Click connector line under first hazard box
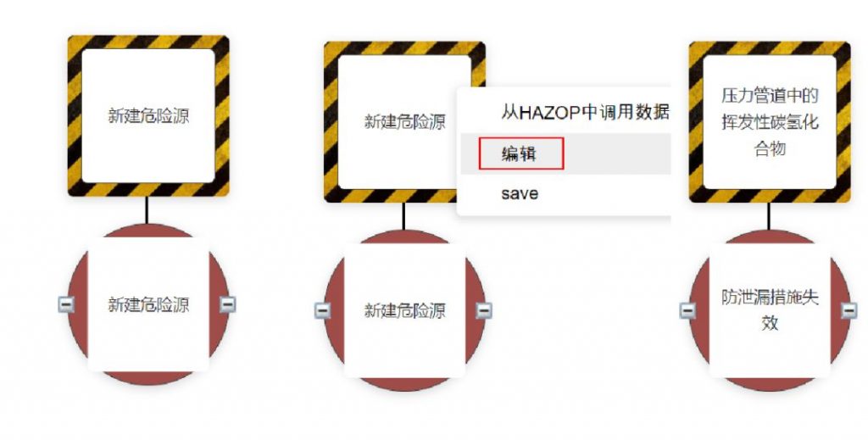Image resolution: width=868 pixels, height=440 pixels. pyautogui.click(x=147, y=210)
